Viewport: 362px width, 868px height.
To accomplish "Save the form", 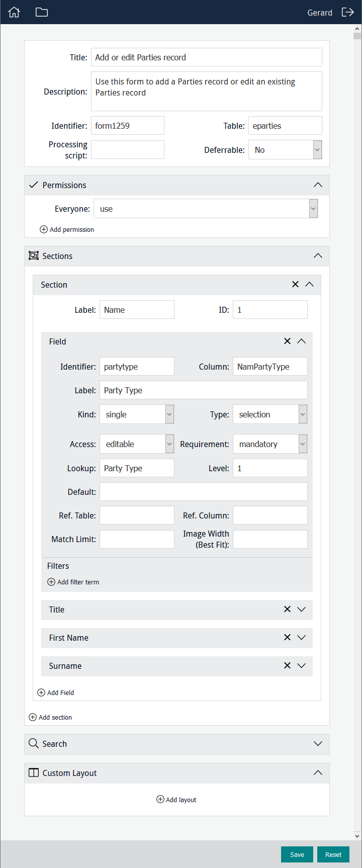I will tap(297, 854).
